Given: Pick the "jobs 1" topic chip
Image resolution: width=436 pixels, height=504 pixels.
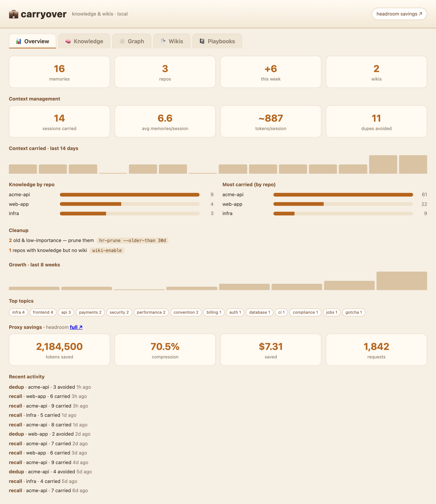Looking at the screenshot, I should pyautogui.click(x=332, y=312).
